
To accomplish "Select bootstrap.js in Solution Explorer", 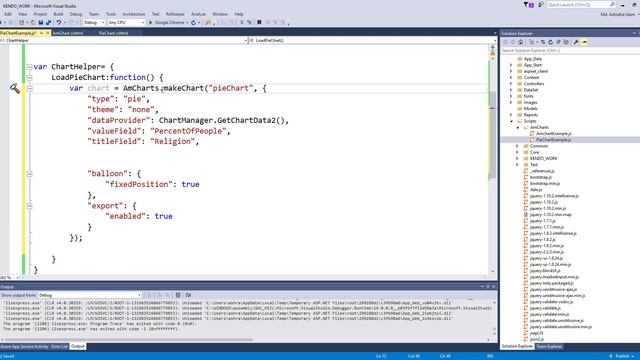I will pos(540,177).
